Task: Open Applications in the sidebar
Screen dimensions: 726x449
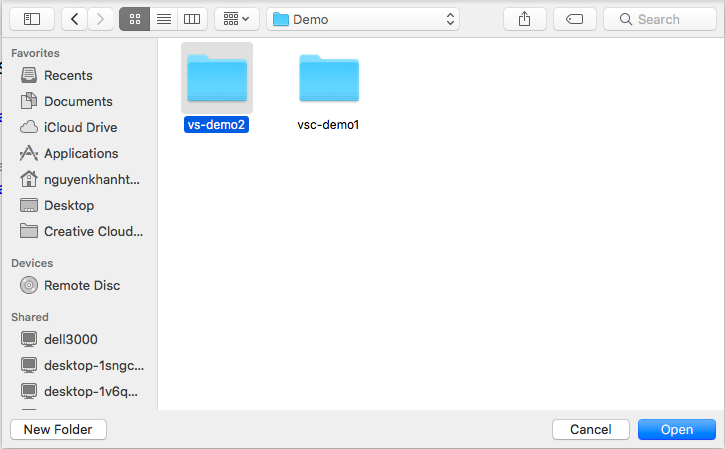Action: 81,153
